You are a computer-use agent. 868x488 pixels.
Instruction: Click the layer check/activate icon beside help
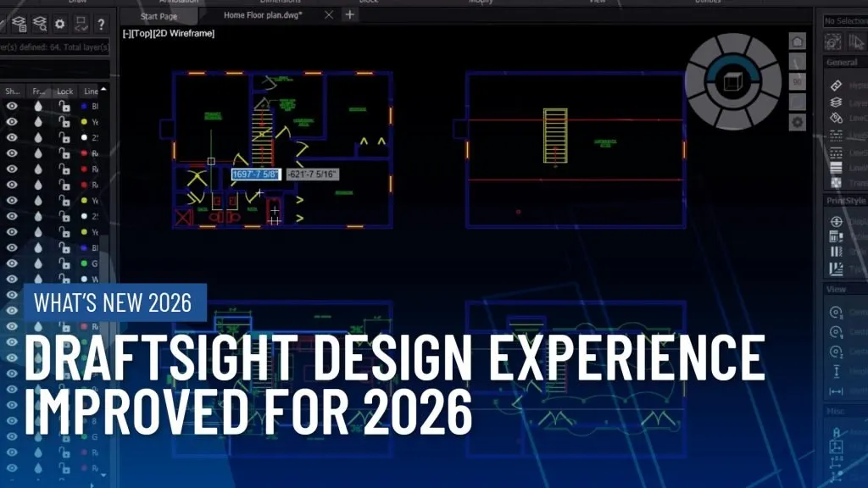tap(81, 23)
